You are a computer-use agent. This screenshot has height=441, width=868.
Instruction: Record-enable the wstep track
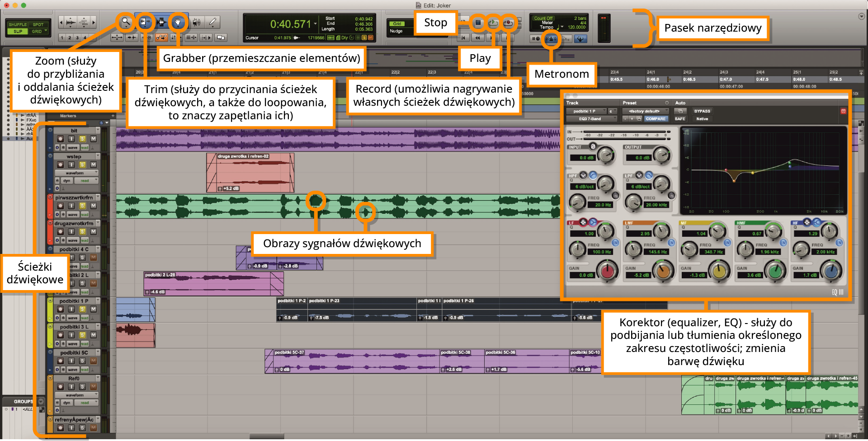click(x=60, y=165)
